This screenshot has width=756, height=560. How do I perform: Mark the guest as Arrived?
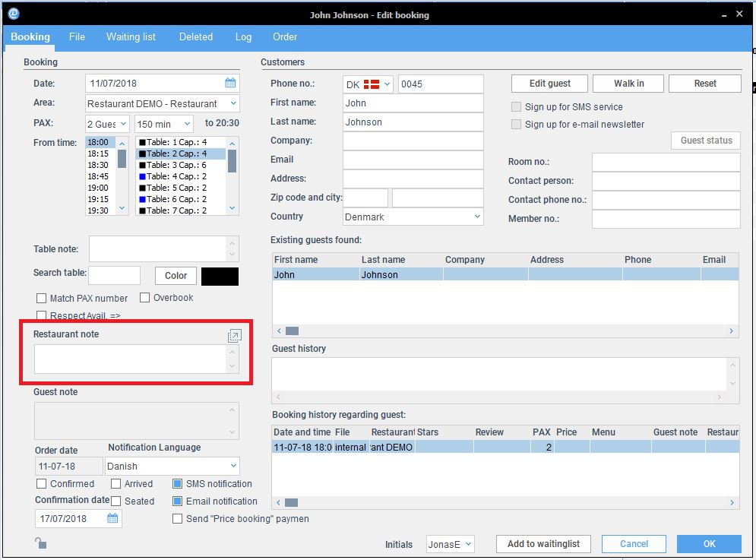click(115, 484)
